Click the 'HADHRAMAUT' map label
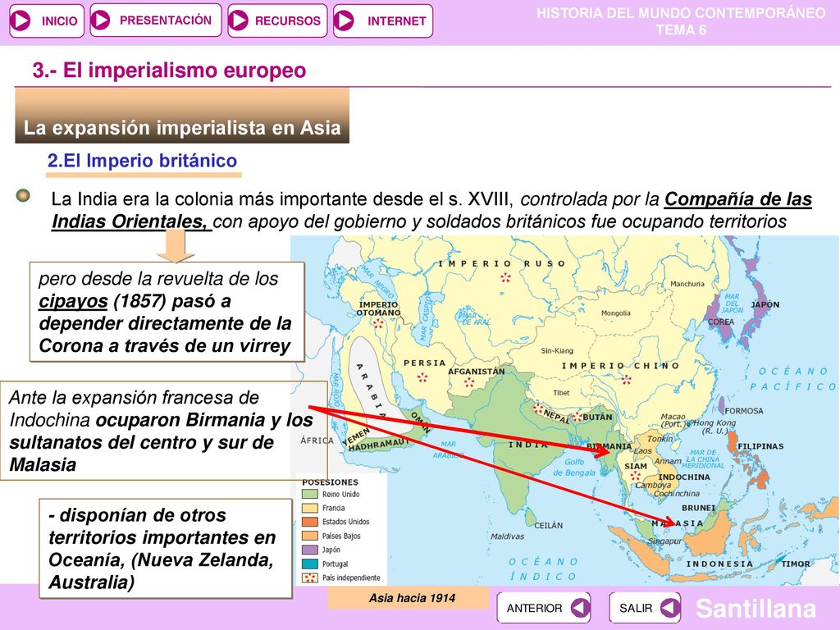This screenshot has height=630, width=840. [x=379, y=445]
